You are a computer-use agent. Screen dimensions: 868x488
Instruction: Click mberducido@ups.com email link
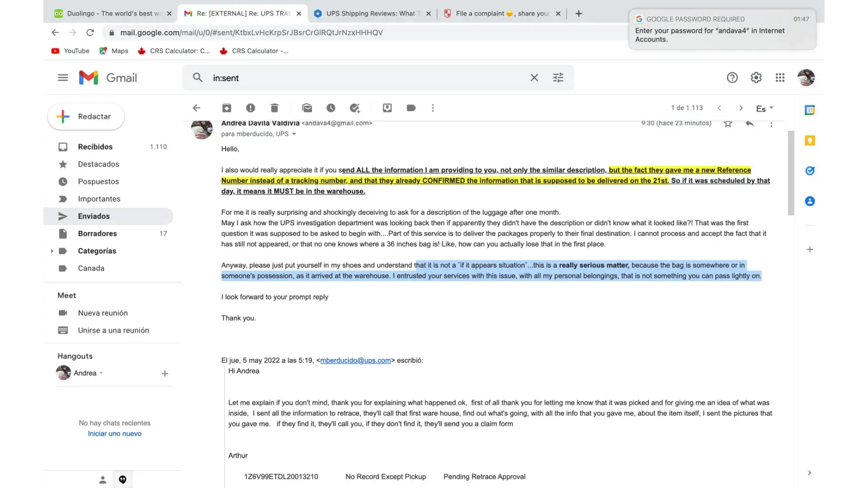(x=355, y=361)
